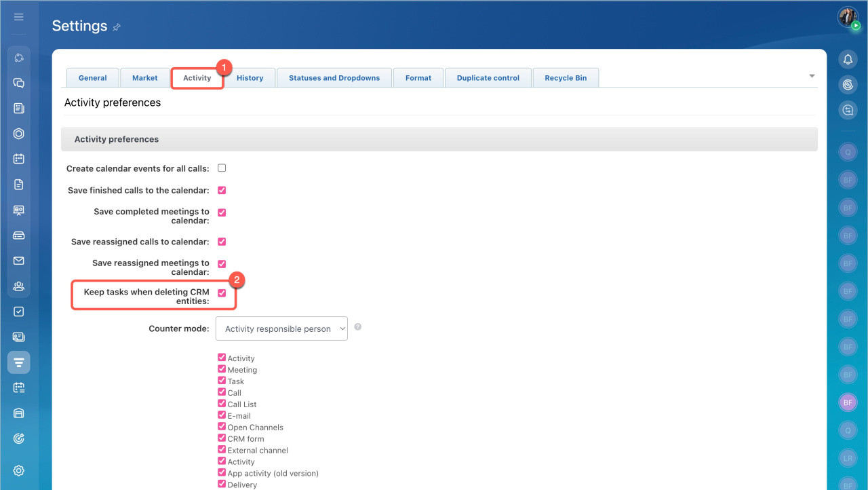Uncheck the E-mail counter checkbox
The image size is (868, 490).
222,415
